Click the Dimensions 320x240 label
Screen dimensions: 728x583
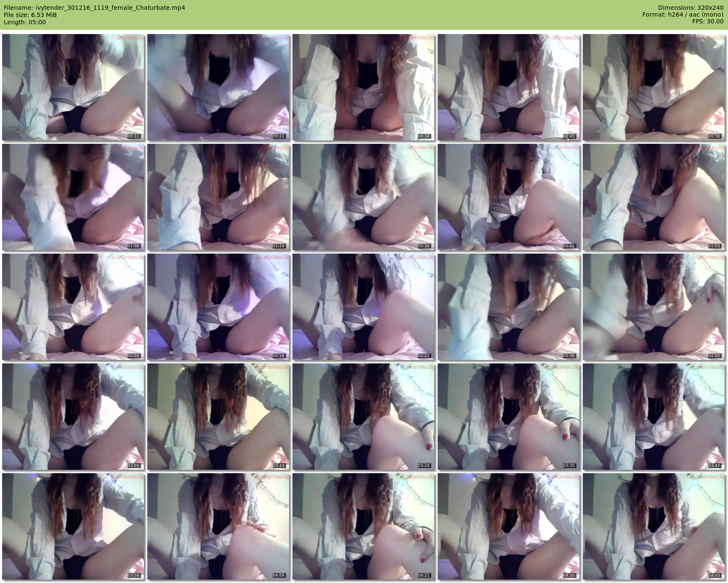click(691, 8)
